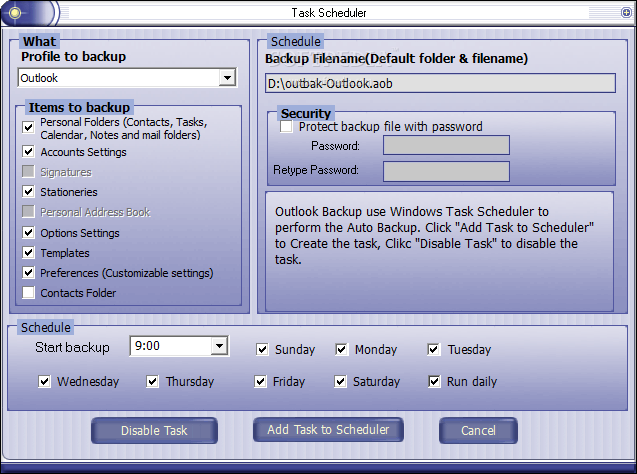Uncheck Personal Folders checkbox
The width and height of the screenshot is (637, 474).
pos(28,128)
